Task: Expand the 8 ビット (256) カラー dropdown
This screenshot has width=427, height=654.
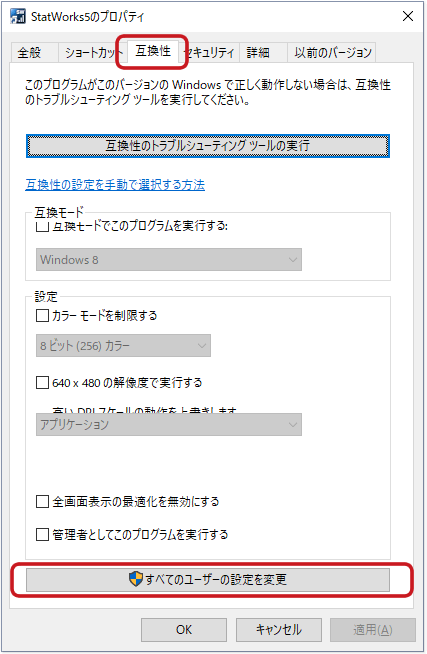Action: 123,345
